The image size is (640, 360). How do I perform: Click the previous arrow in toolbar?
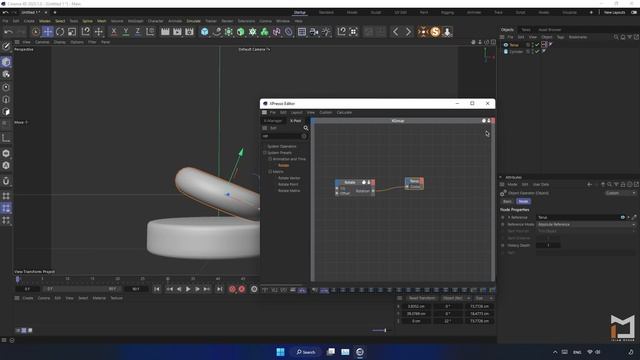396,31
